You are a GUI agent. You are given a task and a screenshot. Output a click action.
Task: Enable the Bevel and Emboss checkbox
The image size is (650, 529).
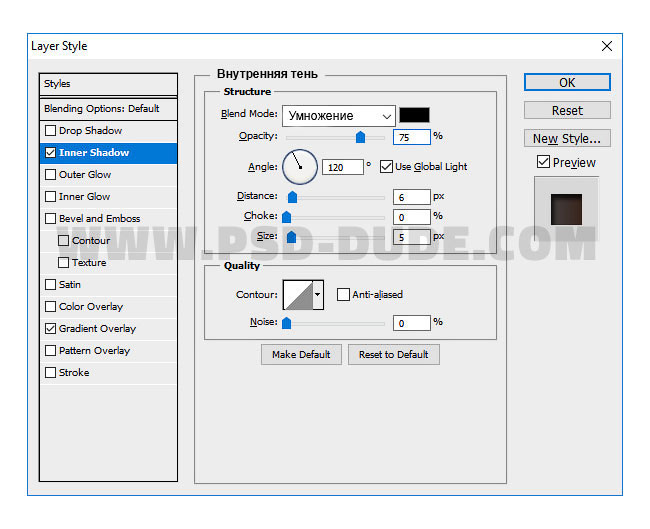click(50, 218)
